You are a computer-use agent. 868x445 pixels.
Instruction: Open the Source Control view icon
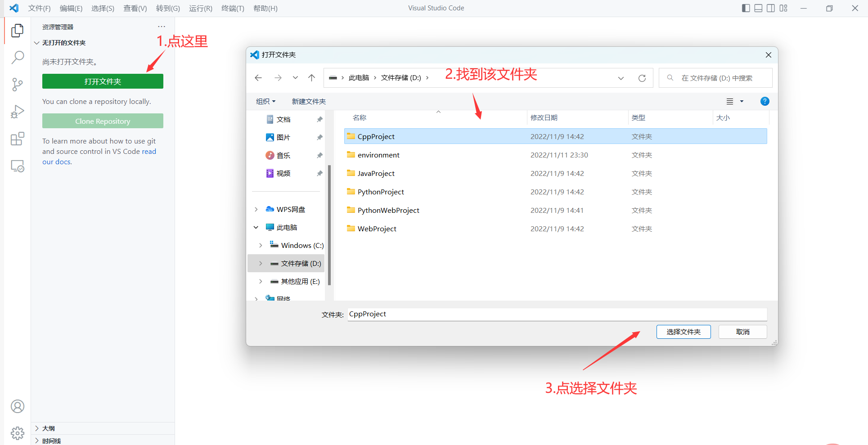17,84
